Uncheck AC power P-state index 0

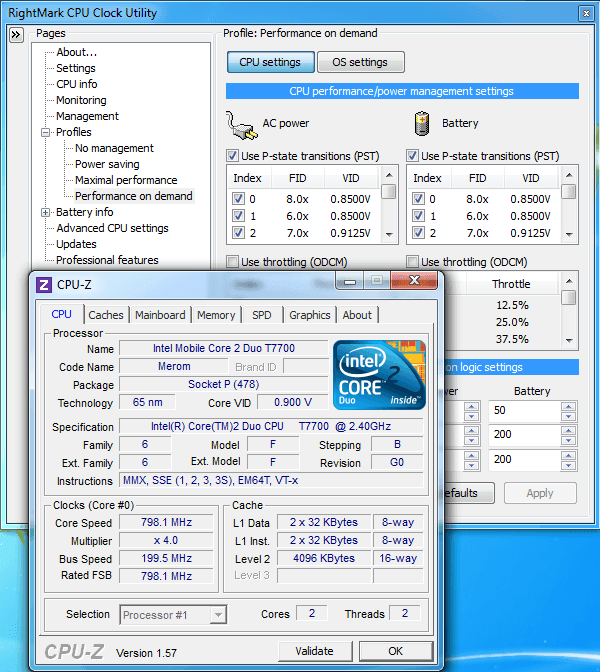coord(238,199)
